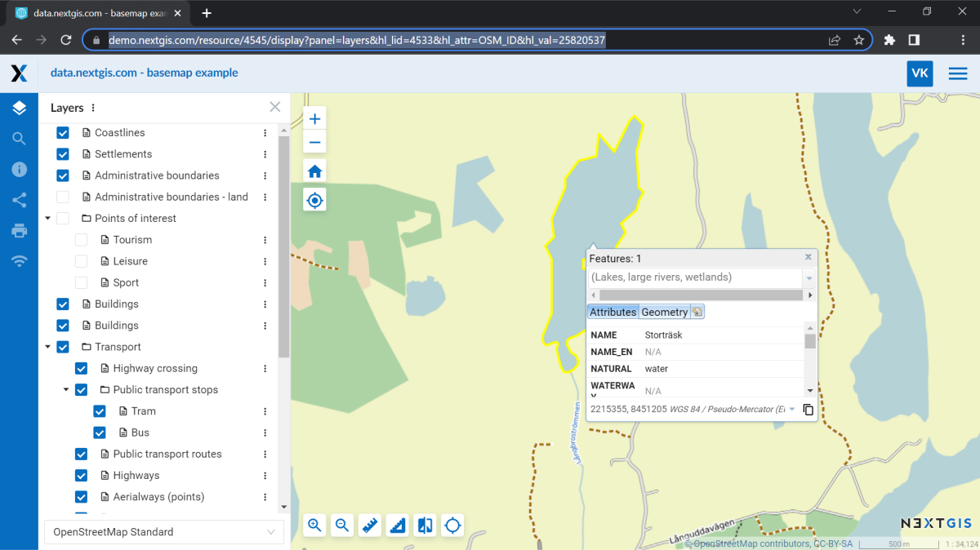Activate the map swipe comparison tool
This screenshot has height=550, width=980.
(425, 525)
